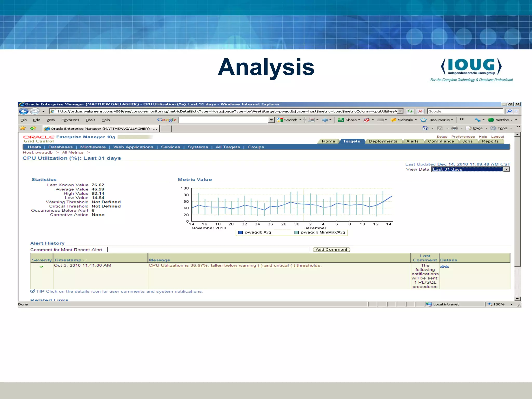This screenshot has width=532, height=399.
Task: Open the Favorites menu
Action: 70,120
